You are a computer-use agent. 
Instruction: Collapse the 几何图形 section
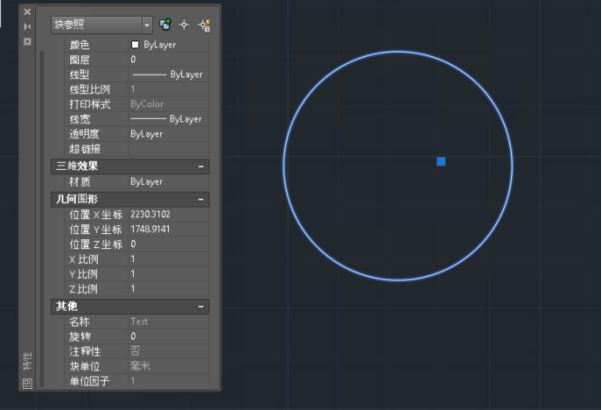(x=200, y=199)
